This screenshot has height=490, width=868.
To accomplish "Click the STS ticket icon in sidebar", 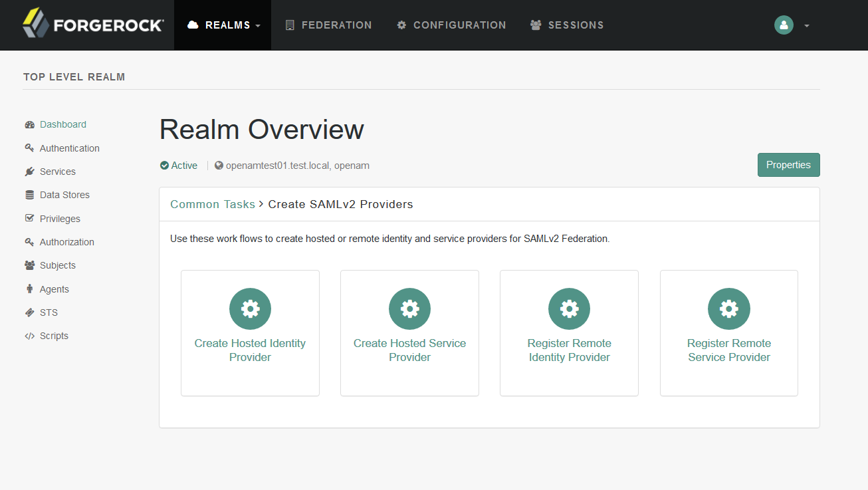I will point(29,312).
